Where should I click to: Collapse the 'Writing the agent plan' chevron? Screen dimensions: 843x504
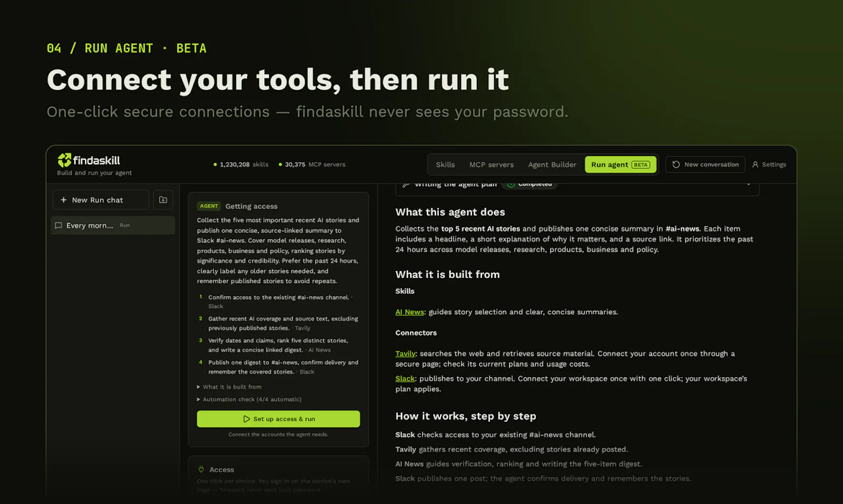[748, 184]
